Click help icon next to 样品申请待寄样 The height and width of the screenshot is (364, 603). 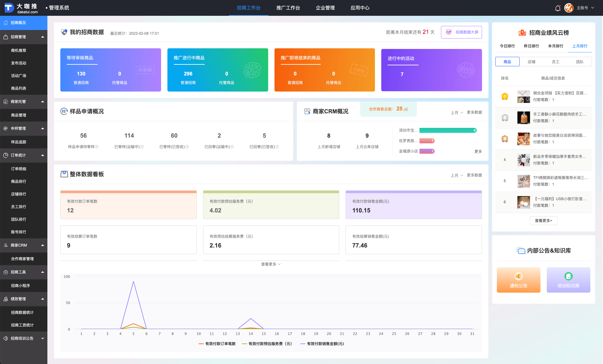tap(97, 147)
